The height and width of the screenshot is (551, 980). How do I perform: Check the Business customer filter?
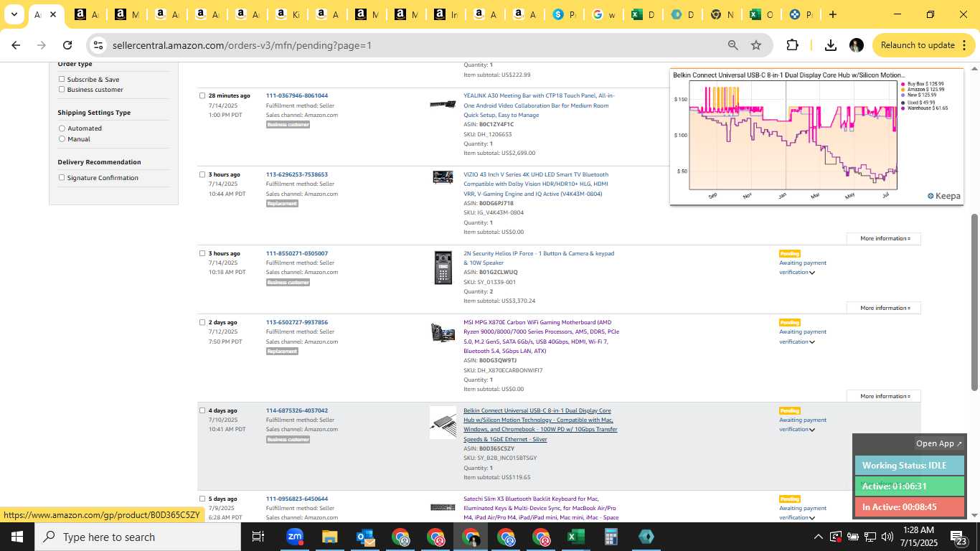point(62,89)
